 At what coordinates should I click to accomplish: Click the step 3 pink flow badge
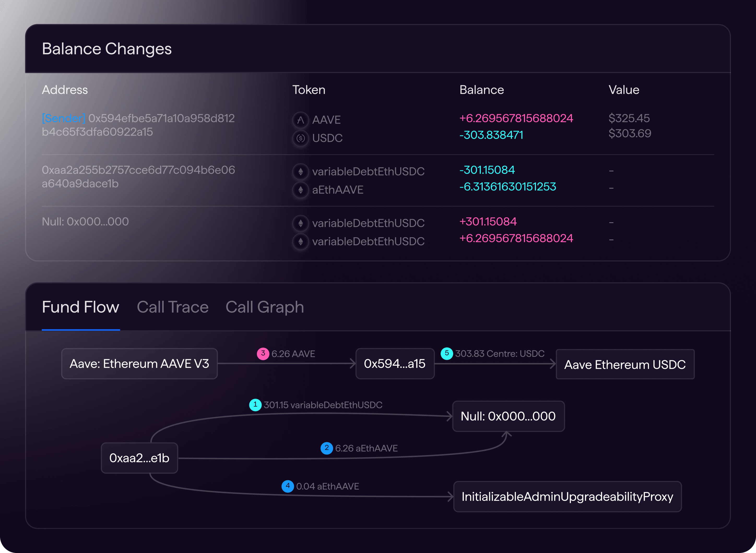pos(263,353)
